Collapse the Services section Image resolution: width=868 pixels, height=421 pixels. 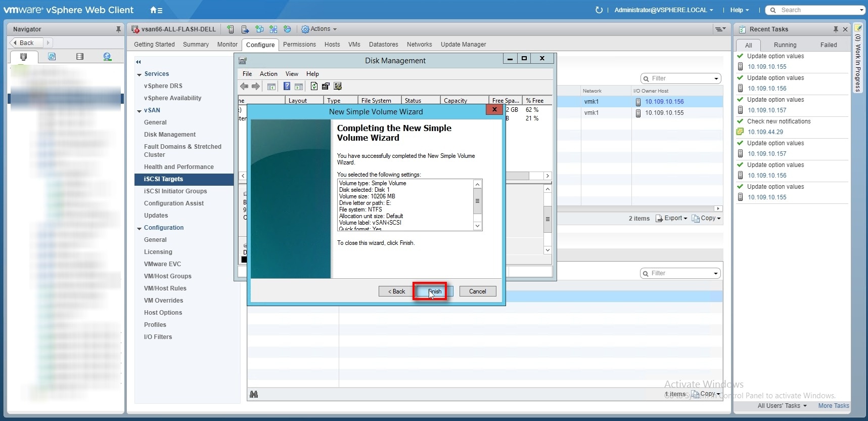(139, 74)
